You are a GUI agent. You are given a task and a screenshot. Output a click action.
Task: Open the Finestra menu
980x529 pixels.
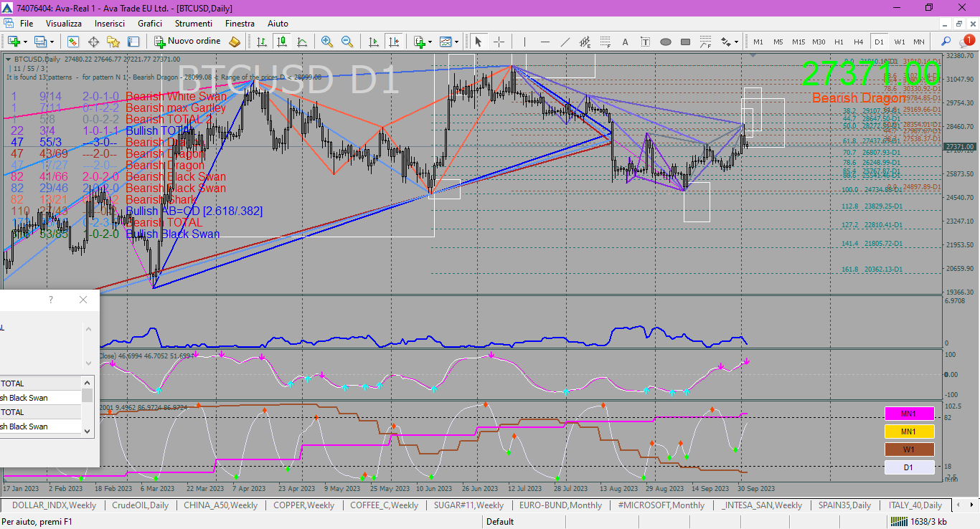(x=240, y=24)
